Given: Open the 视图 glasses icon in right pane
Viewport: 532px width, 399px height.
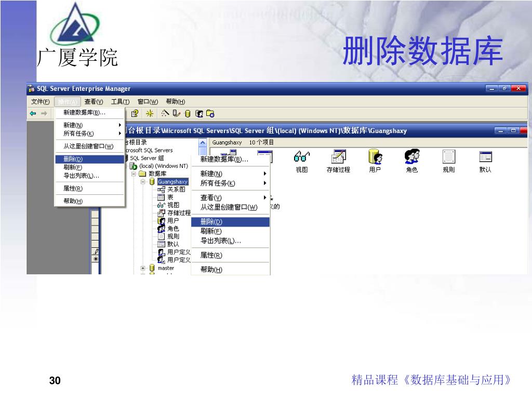Looking at the screenshot, I should point(302,162).
